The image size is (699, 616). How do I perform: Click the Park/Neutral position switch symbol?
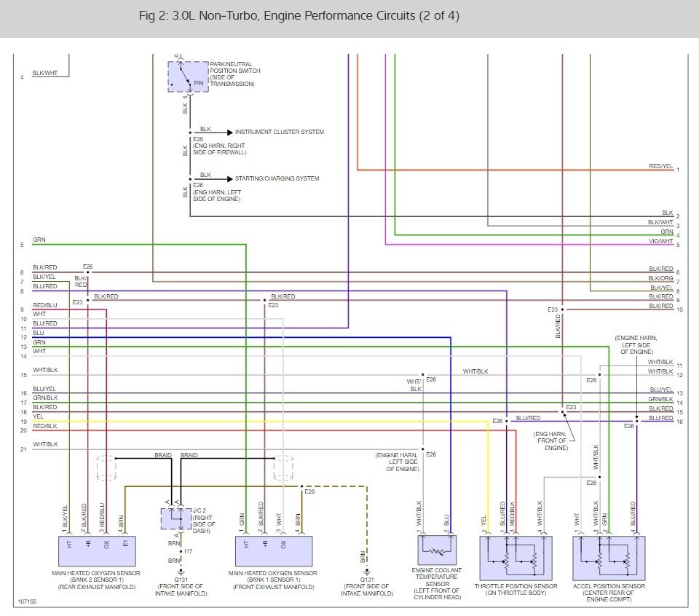click(188, 77)
